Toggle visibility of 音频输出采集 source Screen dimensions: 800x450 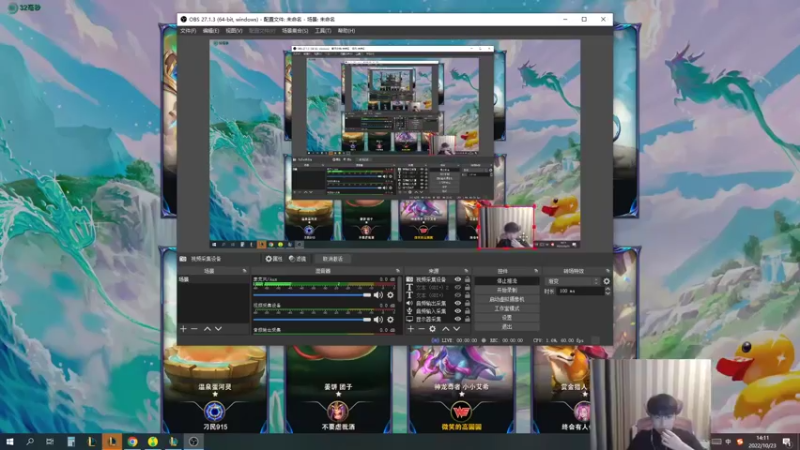click(458, 303)
